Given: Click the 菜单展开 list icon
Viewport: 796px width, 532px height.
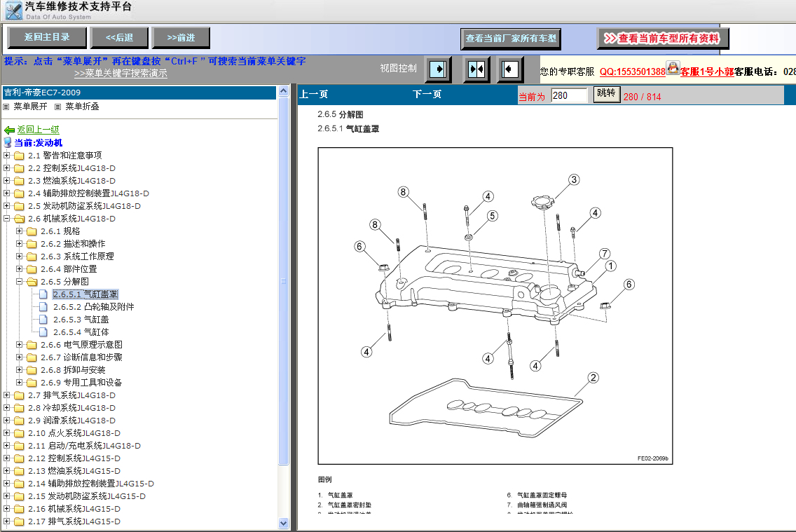Looking at the screenshot, I should [6, 107].
